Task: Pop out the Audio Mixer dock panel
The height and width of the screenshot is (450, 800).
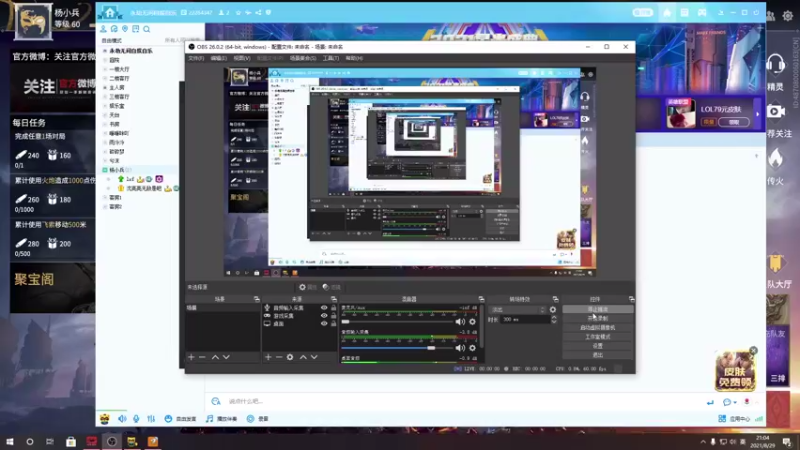Action: pyautogui.click(x=481, y=299)
